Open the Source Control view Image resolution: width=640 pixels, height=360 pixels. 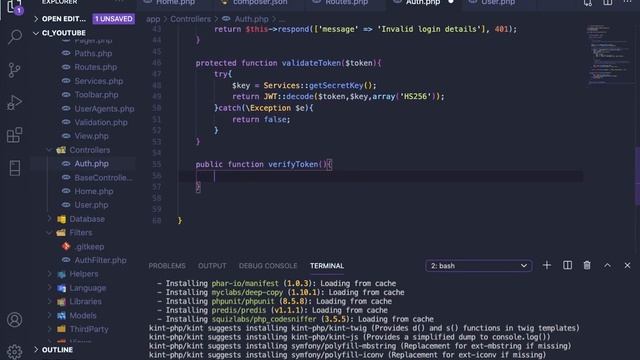[x=15, y=70]
